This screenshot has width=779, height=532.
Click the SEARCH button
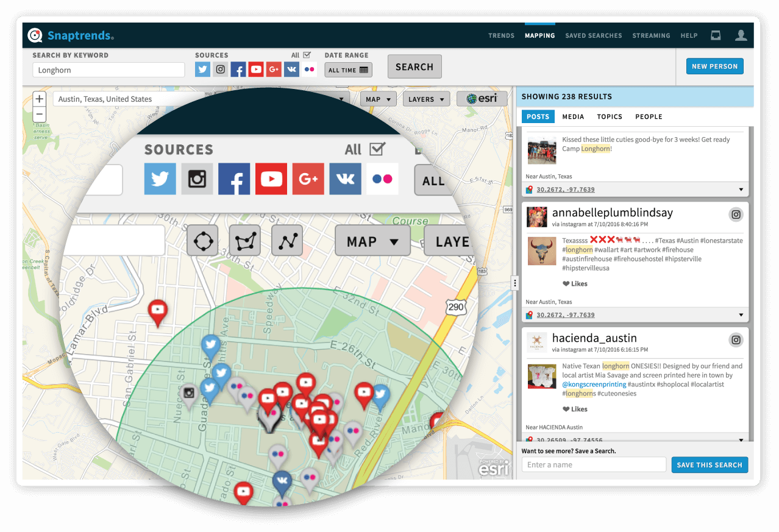[x=414, y=67]
